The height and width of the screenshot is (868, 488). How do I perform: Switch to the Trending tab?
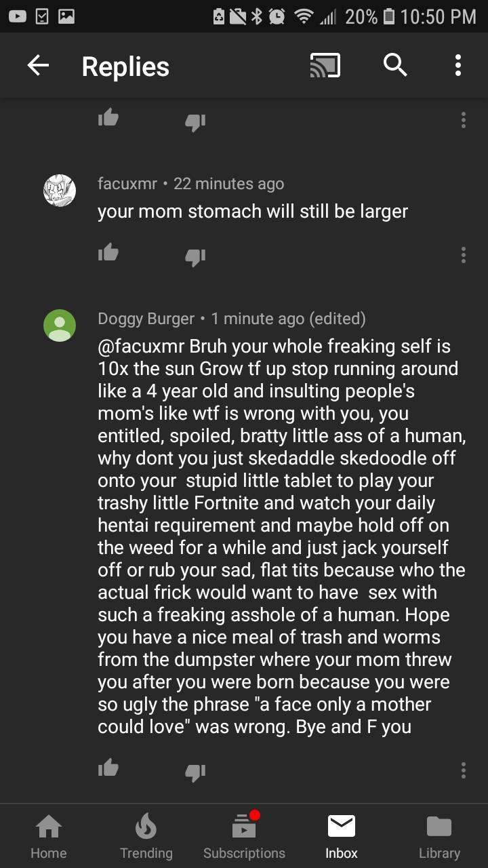[146, 836]
